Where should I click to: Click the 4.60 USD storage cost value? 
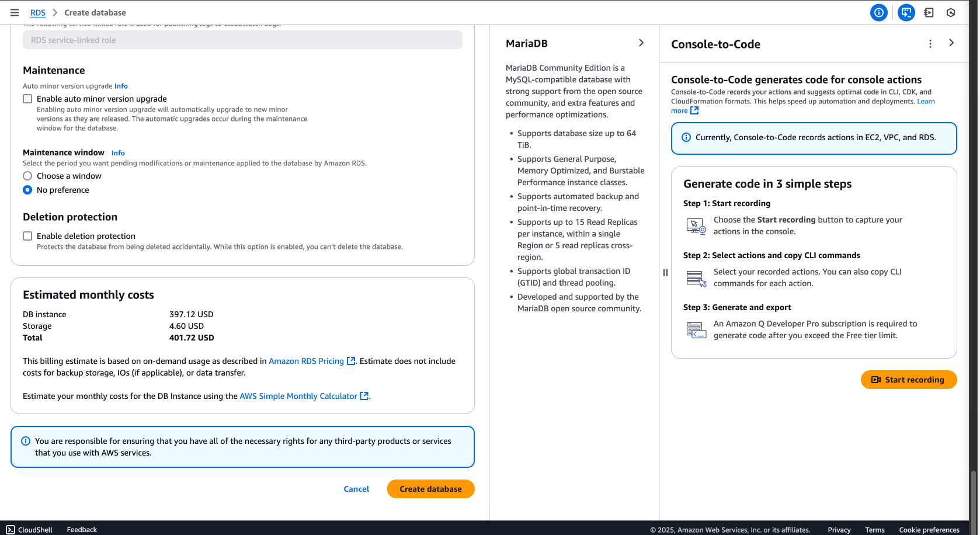click(186, 326)
